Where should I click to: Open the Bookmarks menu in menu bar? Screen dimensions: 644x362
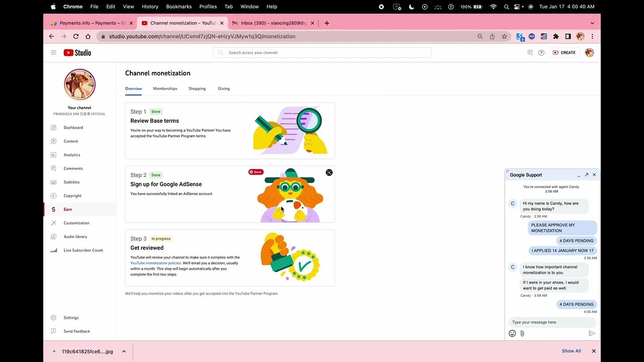tap(179, 7)
